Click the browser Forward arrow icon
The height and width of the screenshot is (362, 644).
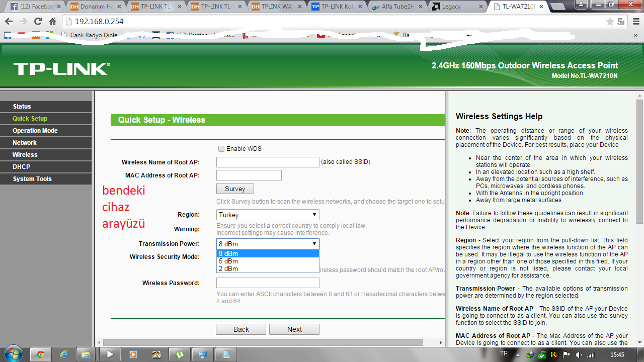pyautogui.click(x=23, y=22)
